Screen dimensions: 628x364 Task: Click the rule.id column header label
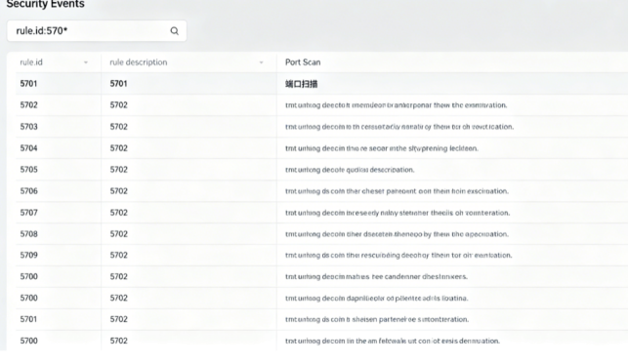coord(31,62)
